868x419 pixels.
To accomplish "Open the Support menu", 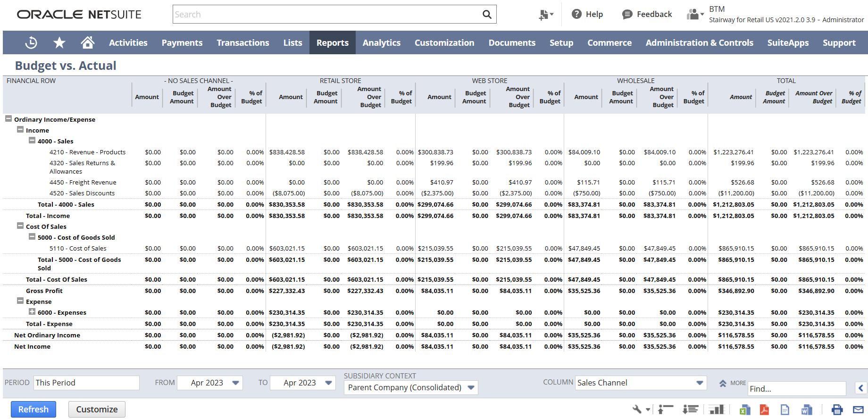I will (x=839, y=42).
